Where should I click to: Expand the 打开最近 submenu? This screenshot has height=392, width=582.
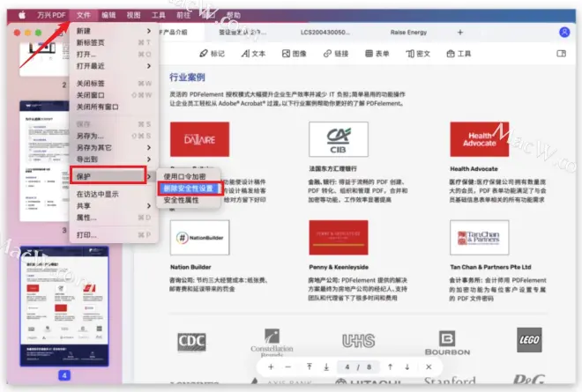(114, 66)
